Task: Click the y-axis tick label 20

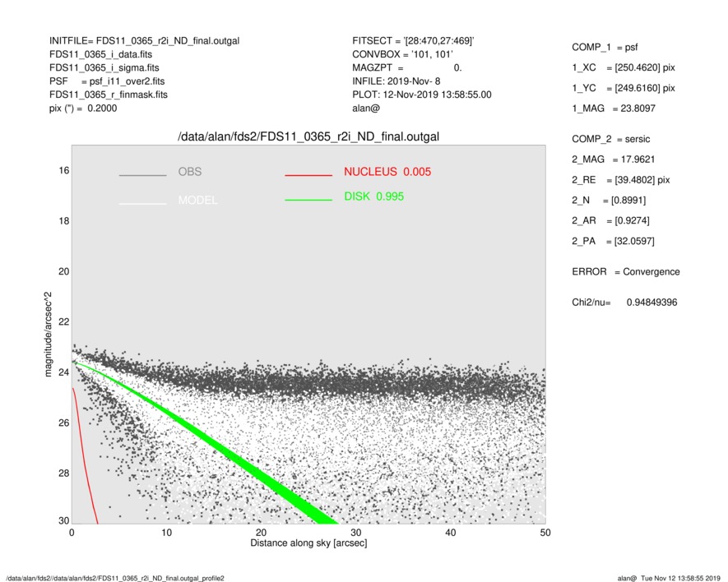Action: pos(64,271)
